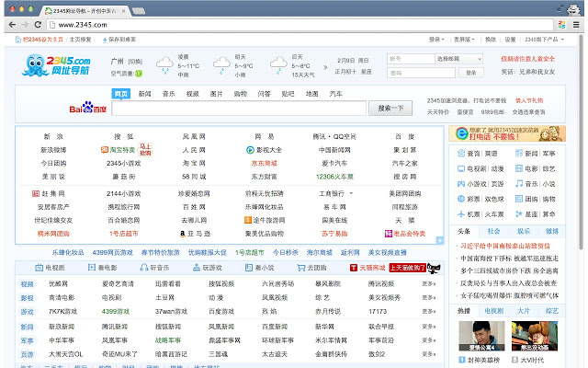Screen dimensions: 588x368
Task: Click the 天猫商城 red icon
Action: pos(353,268)
